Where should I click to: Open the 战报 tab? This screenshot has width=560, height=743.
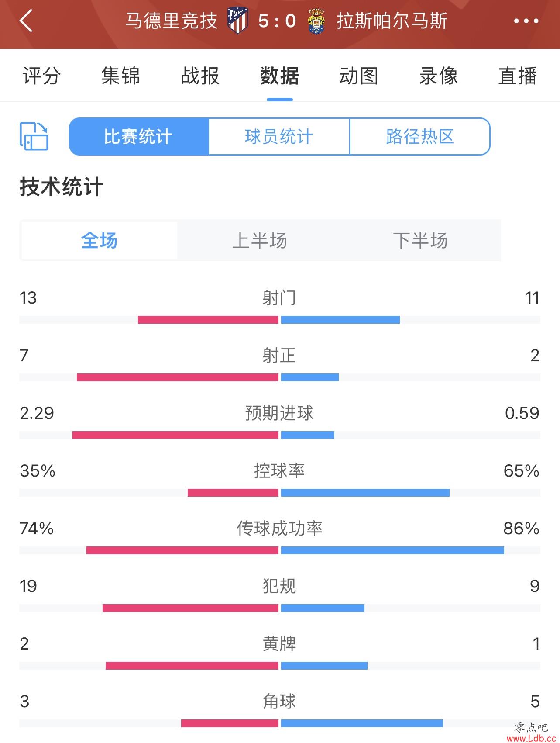pos(200,76)
